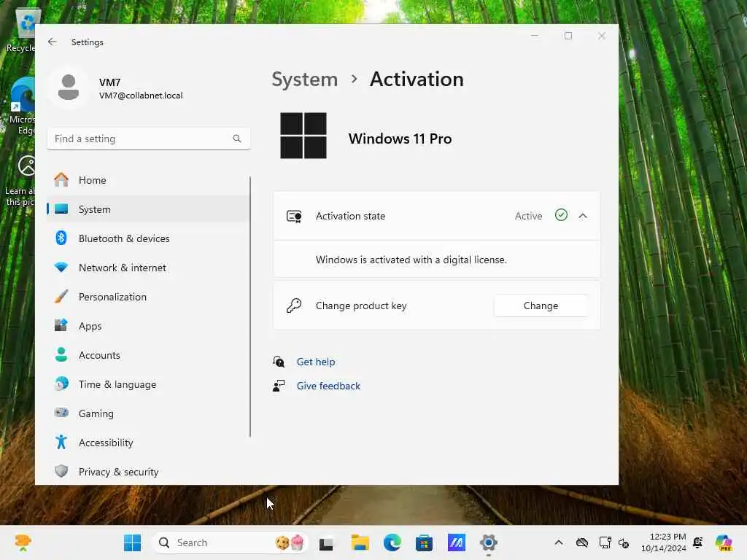Close the Settings window
This screenshot has width=747, height=560.
tap(602, 36)
